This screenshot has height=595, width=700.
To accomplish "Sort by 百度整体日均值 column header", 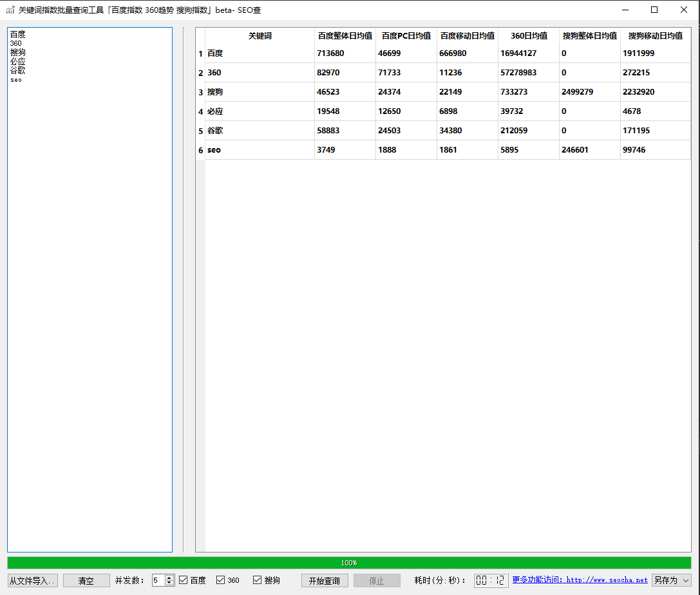I will [345, 36].
